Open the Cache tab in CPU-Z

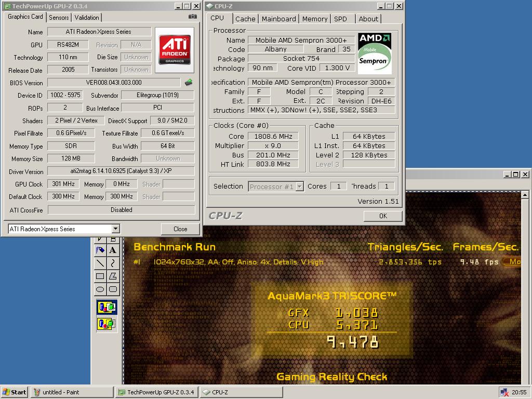click(245, 19)
